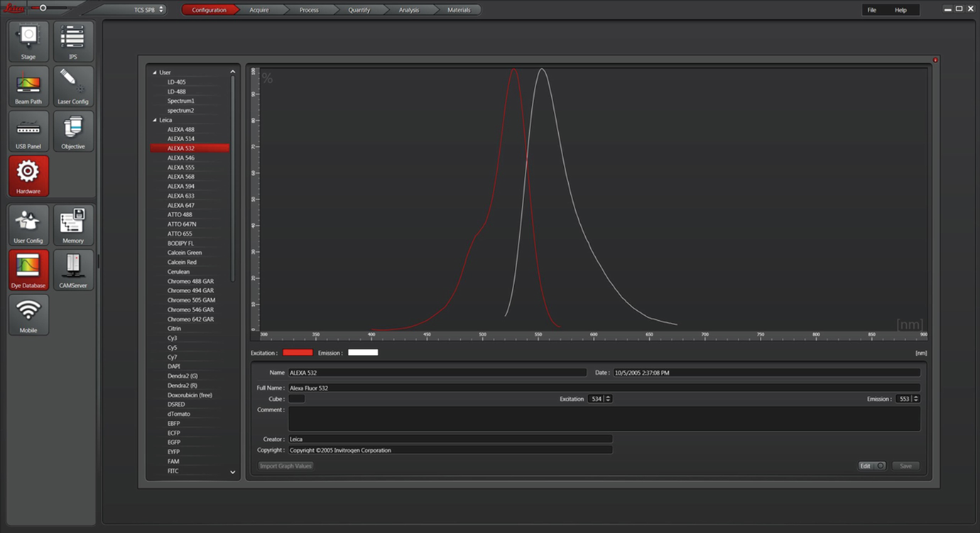Click the Date field
This screenshot has width=980, height=533.
point(767,373)
